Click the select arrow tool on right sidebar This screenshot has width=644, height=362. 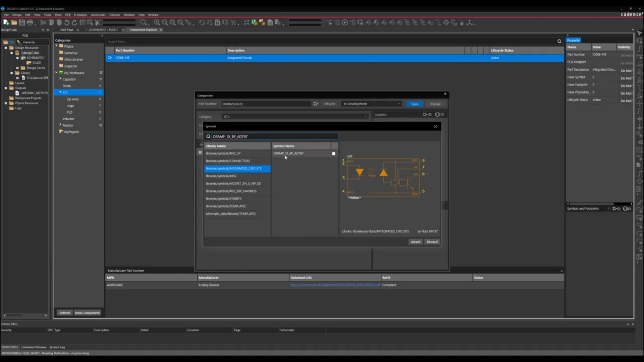639,33
